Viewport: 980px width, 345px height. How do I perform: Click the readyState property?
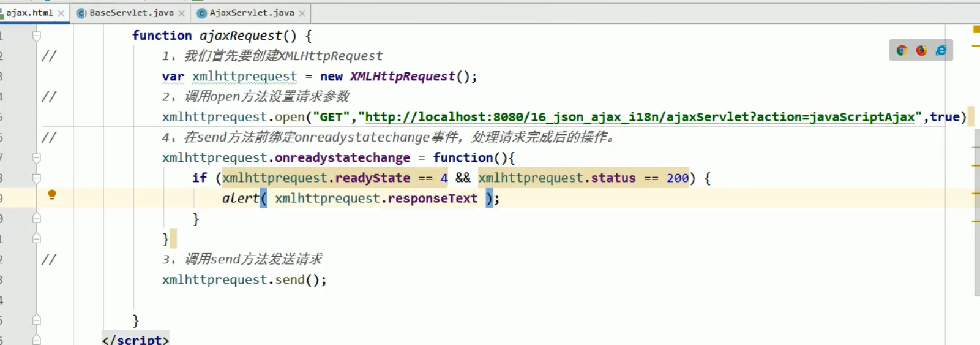click(372, 178)
